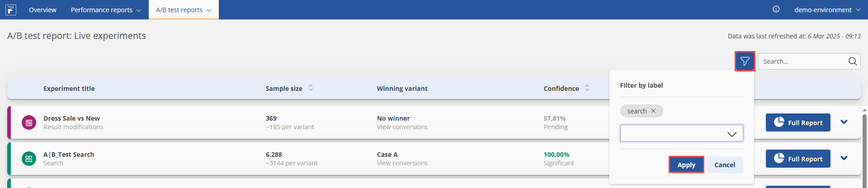Image resolution: width=868 pixels, height=188 pixels.
Task: Open Performance reports menu
Action: (x=106, y=9)
